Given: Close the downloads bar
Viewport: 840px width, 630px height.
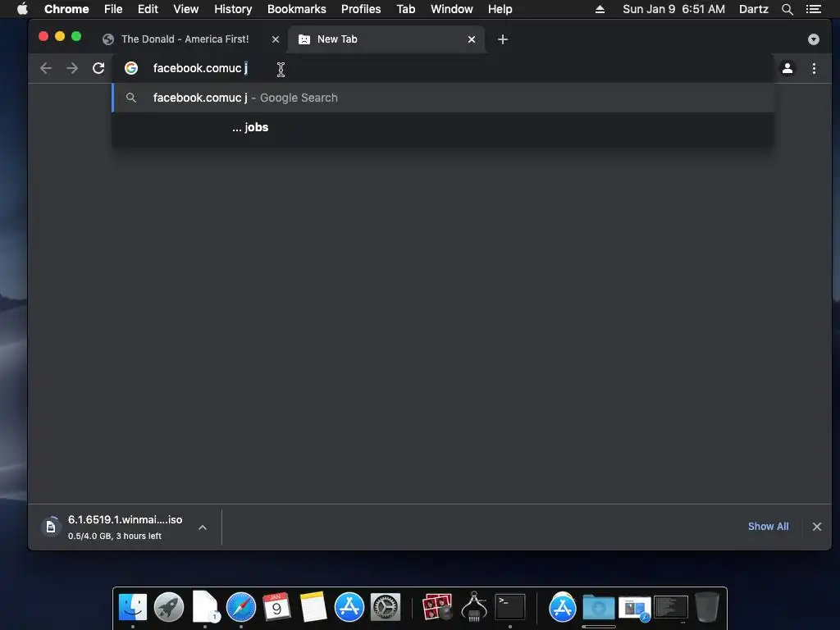Looking at the screenshot, I should [x=817, y=527].
